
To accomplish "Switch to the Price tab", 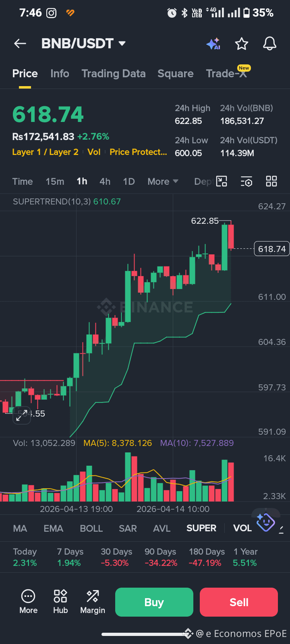I will tap(25, 74).
